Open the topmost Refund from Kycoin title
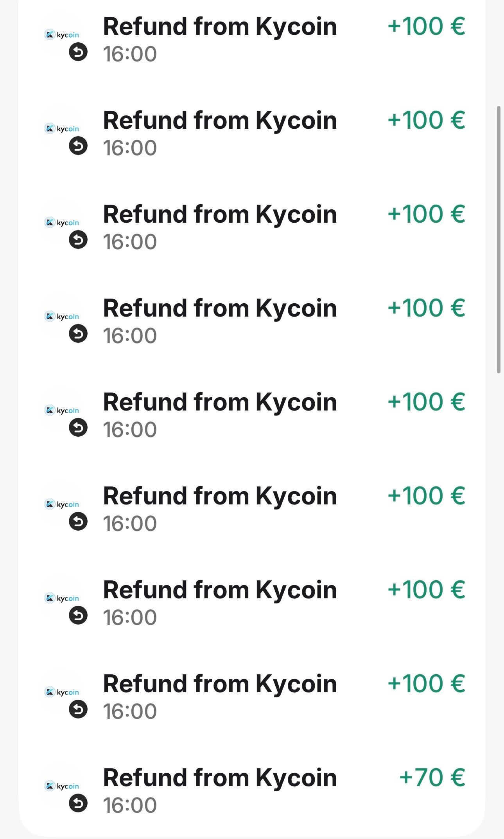504x839 pixels. [x=220, y=27]
